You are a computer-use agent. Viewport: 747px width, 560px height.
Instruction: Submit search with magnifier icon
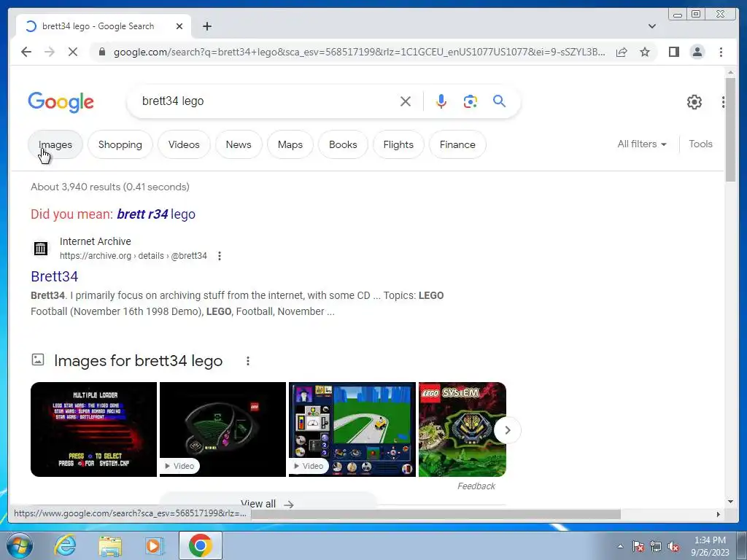(499, 101)
